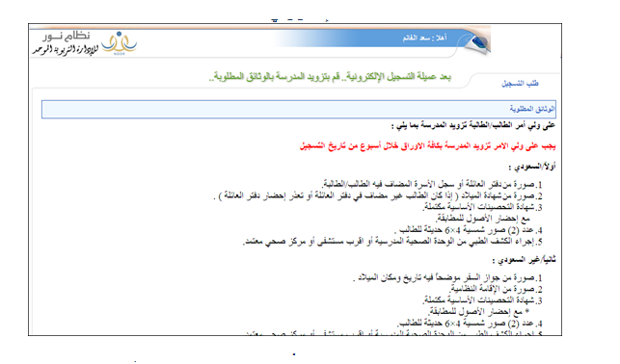Open the طلب التسجيل tab
Image resolution: width=620 pixels, height=364 pixels.
(x=521, y=84)
